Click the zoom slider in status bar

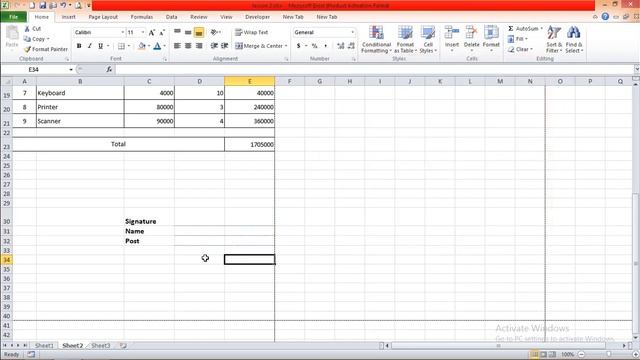point(608,354)
